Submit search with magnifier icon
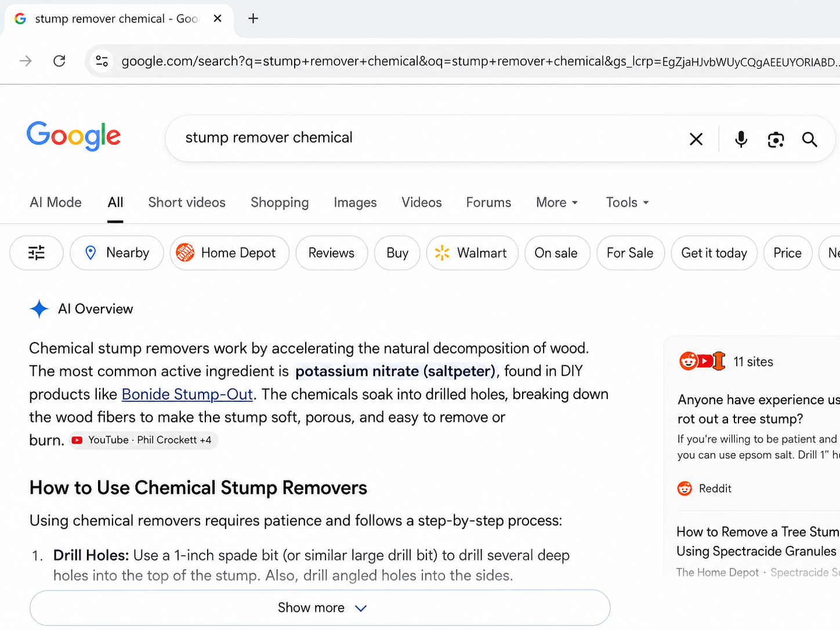Image resolution: width=840 pixels, height=630 pixels. (810, 139)
